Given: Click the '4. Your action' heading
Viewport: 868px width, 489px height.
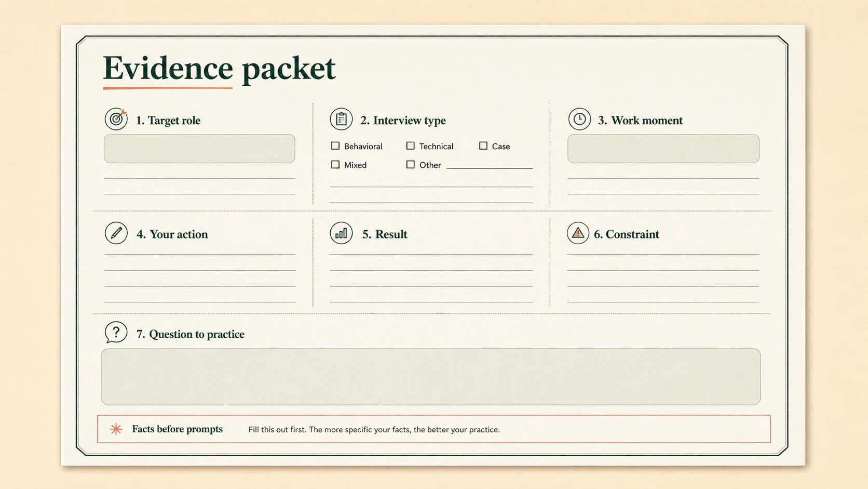Looking at the screenshot, I should 172,234.
